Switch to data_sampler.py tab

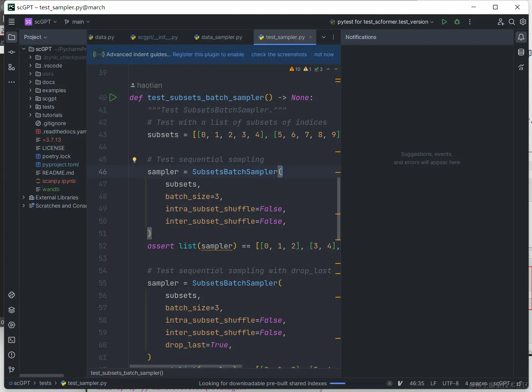218,37
